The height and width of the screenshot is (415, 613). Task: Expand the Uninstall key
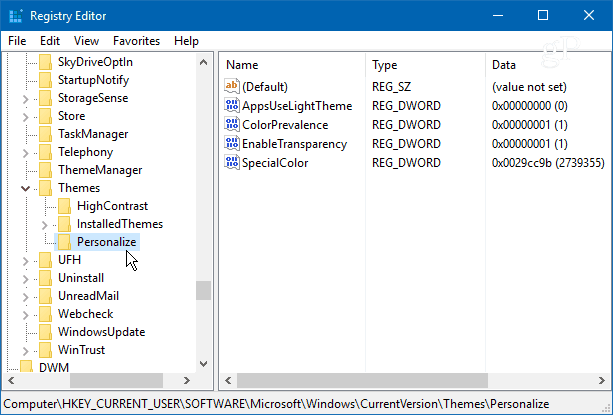pyautogui.click(x=25, y=278)
